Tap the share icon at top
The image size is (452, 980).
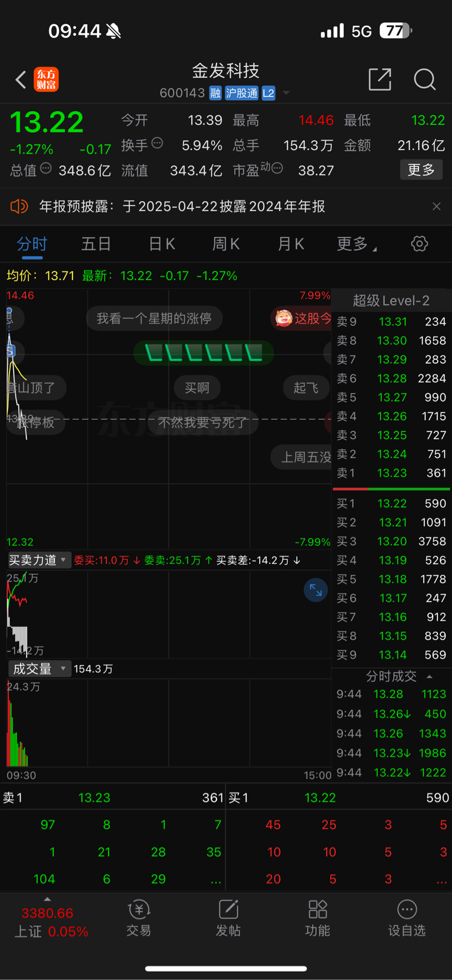click(x=380, y=79)
